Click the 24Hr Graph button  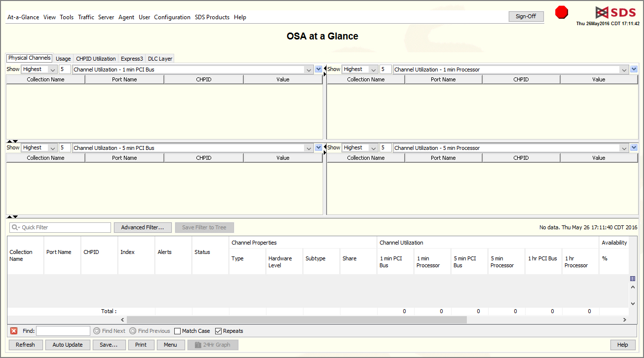click(213, 345)
